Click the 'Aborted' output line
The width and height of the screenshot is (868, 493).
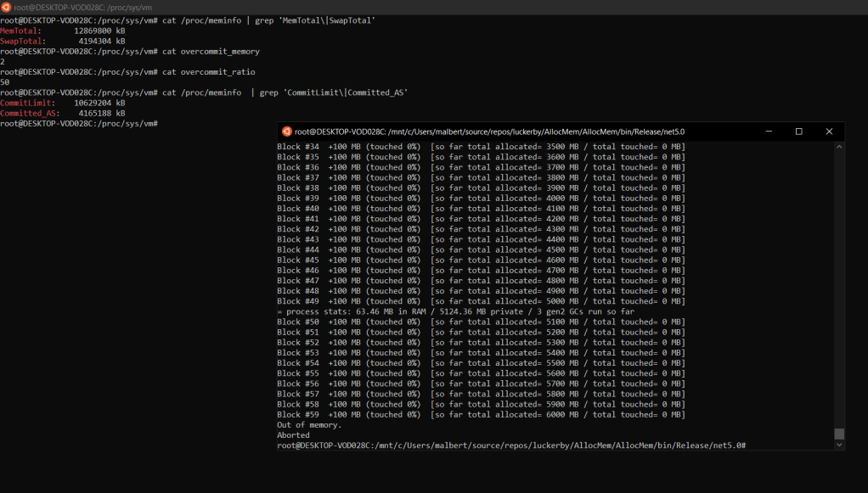293,435
